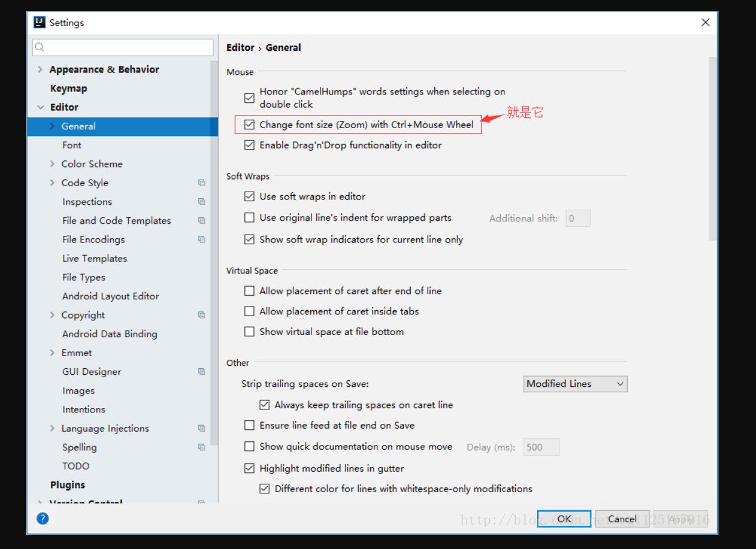
Task: Select File Types in the sidebar
Action: click(x=83, y=277)
